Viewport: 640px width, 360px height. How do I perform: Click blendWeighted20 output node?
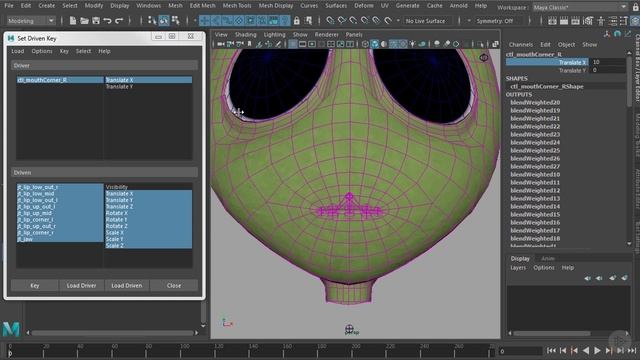(x=535, y=102)
